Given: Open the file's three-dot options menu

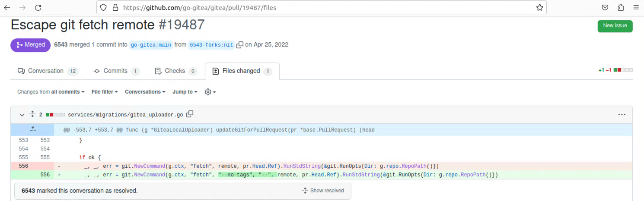Looking at the screenshot, I should [622, 115].
